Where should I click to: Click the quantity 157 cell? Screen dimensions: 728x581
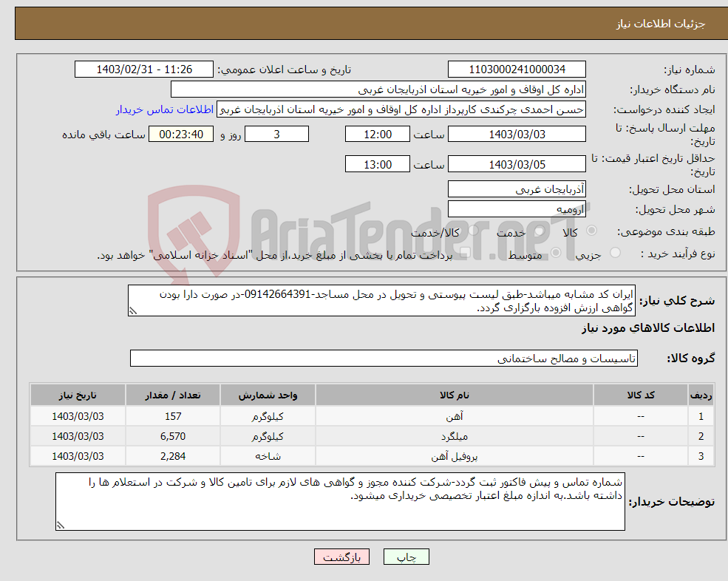pyautogui.click(x=173, y=417)
